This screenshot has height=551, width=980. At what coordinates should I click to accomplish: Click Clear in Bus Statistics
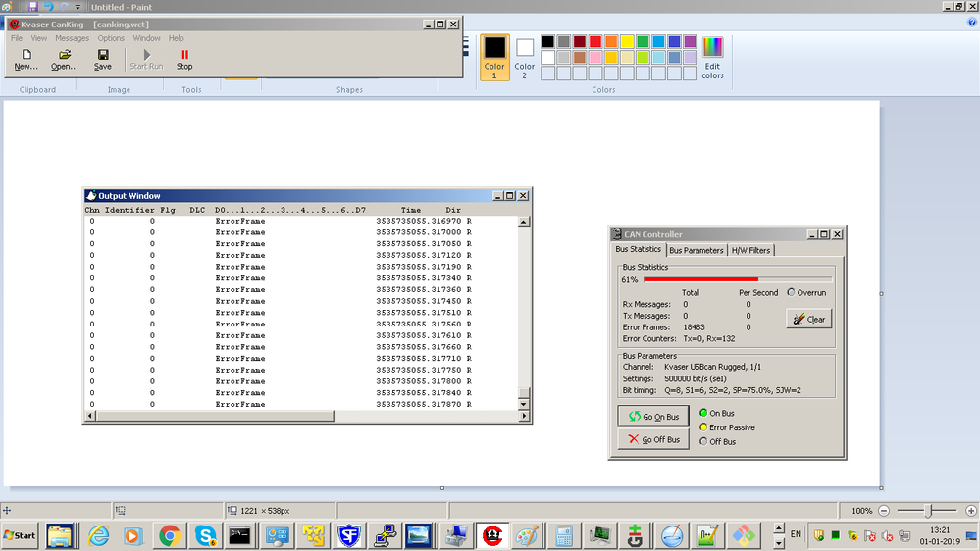808,319
